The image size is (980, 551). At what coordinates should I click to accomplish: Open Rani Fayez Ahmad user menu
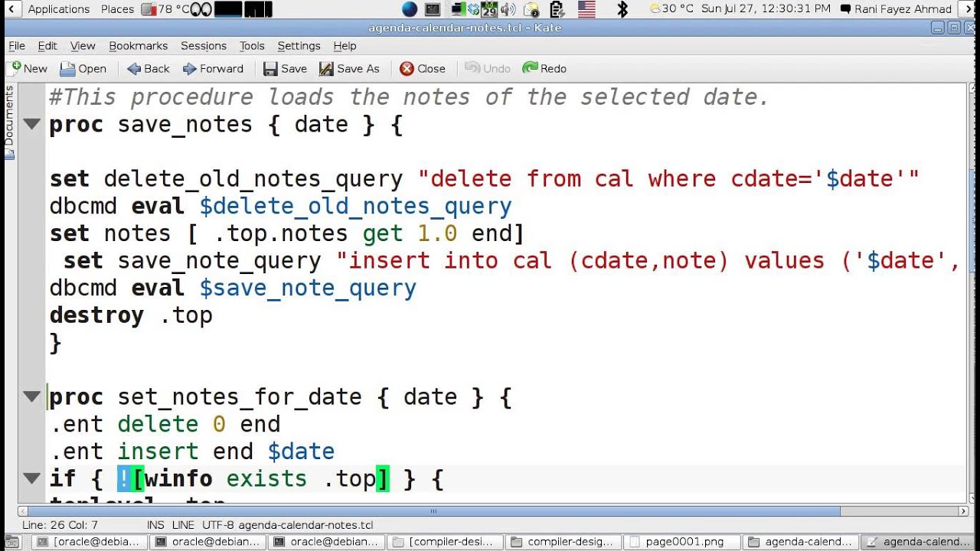click(x=903, y=9)
